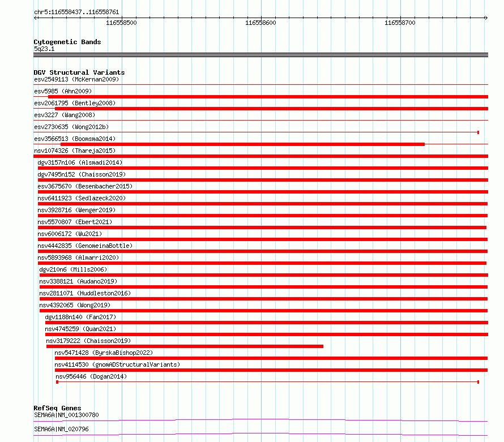Open dgv210n6 (Mills2006) variant

pos(73,269)
